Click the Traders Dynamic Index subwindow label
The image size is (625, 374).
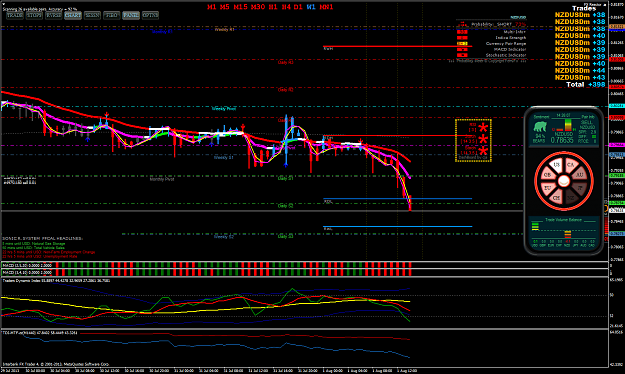point(56,281)
